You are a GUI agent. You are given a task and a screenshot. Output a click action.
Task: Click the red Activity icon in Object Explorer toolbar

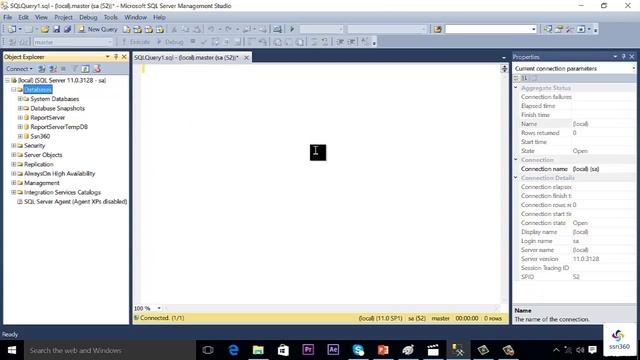pyautogui.click(x=97, y=69)
